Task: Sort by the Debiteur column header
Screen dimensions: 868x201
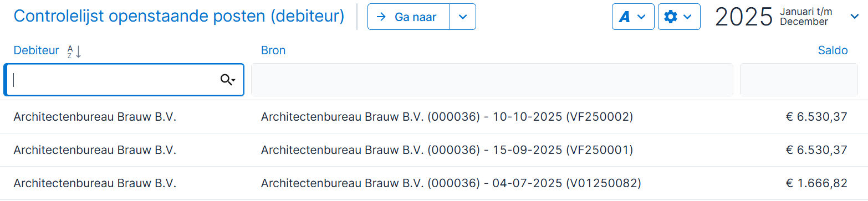Action: 36,50
